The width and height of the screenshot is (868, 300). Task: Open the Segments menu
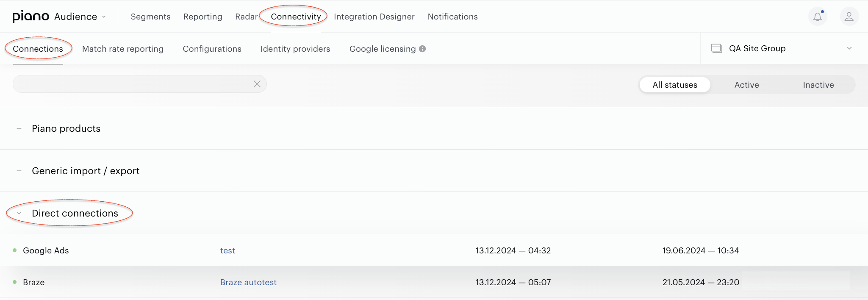pyautogui.click(x=150, y=17)
